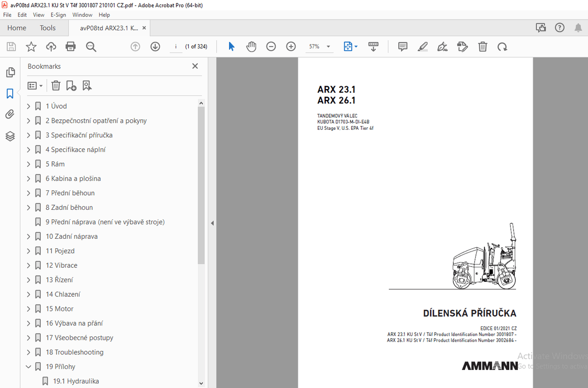The width and height of the screenshot is (588, 388).
Task: Open the Fill & Sign tool
Action: pyautogui.click(x=442, y=46)
